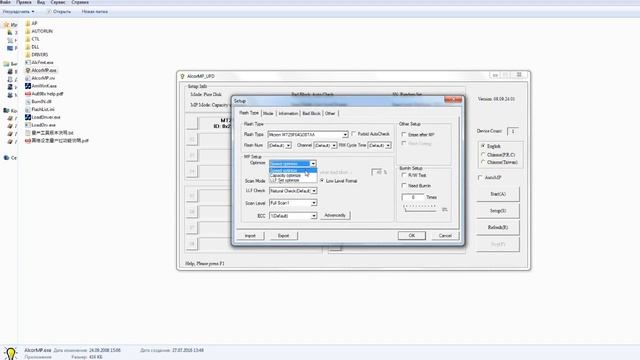The height and width of the screenshot is (360, 640).
Task: Enable R/W Test checkbox
Action: 404,175
